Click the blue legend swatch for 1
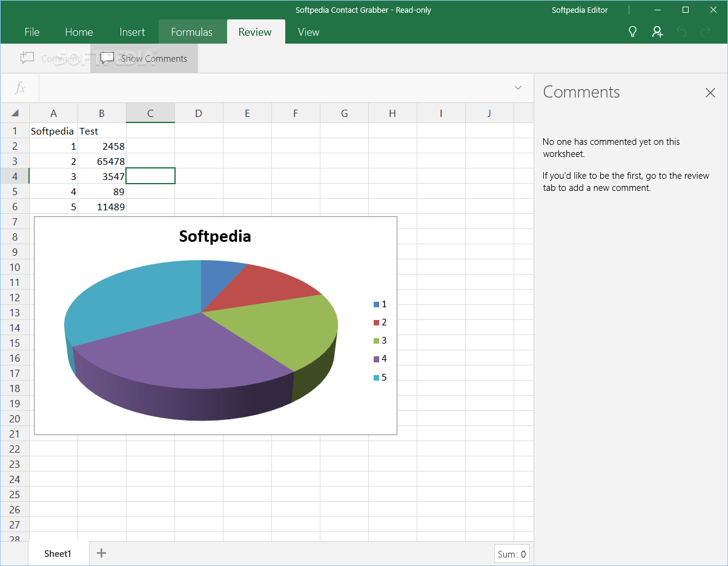728x566 pixels. (377, 304)
